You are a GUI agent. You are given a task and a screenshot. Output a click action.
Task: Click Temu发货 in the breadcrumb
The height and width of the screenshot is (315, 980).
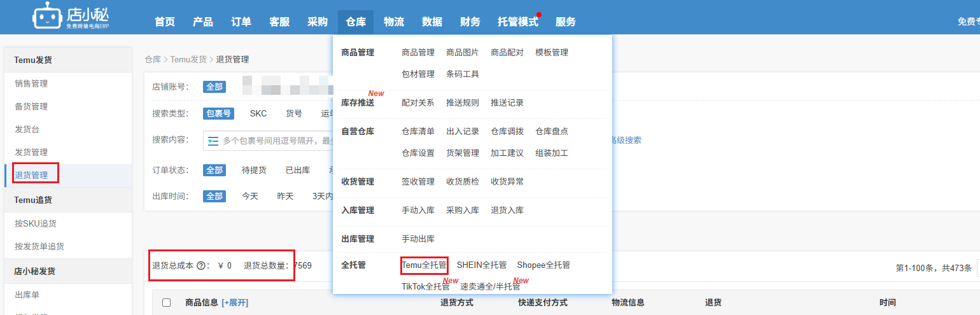[x=188, y=59]
